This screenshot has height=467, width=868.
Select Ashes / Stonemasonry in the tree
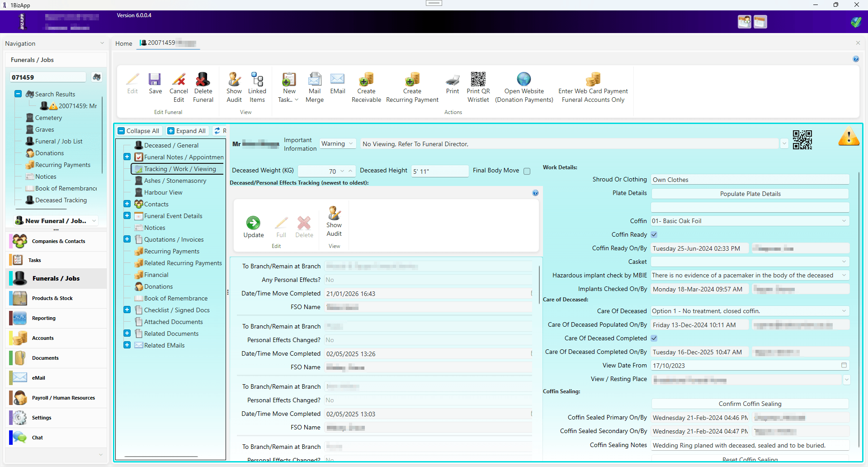point(175,181)
